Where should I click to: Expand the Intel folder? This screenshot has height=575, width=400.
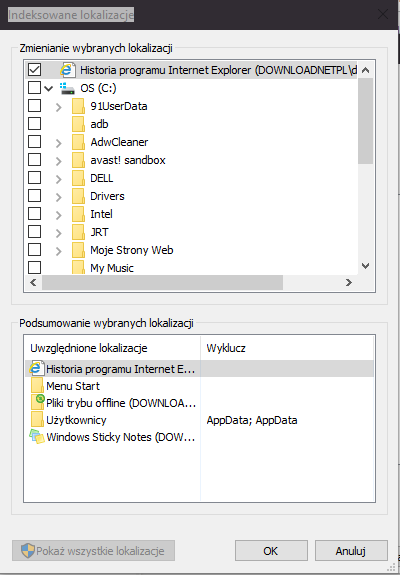point(58,215)
